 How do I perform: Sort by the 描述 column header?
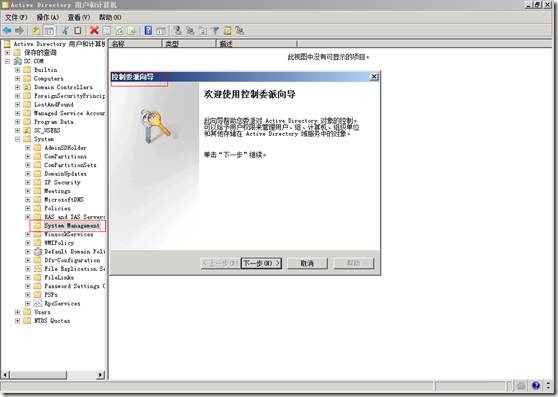pos(257,44)
